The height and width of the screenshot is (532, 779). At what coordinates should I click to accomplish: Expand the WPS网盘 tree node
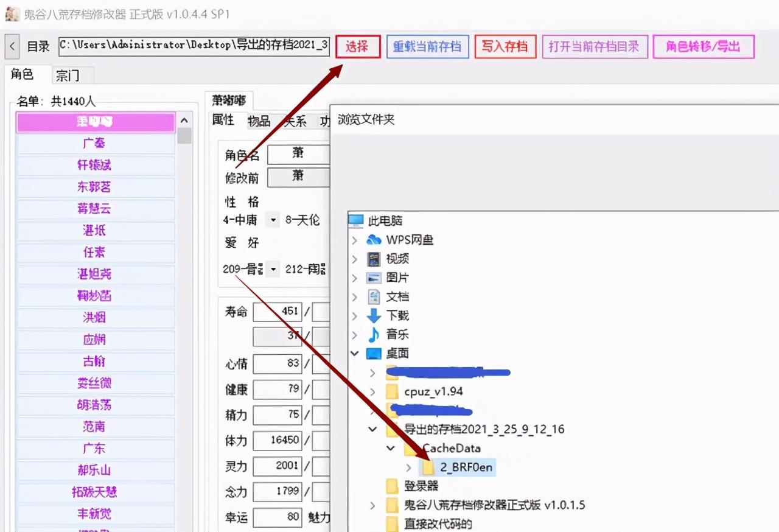tap(355, 240)
